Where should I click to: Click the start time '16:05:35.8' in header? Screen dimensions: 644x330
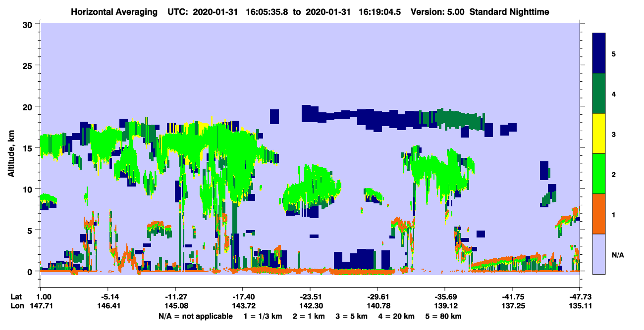[x=267, y=12]
